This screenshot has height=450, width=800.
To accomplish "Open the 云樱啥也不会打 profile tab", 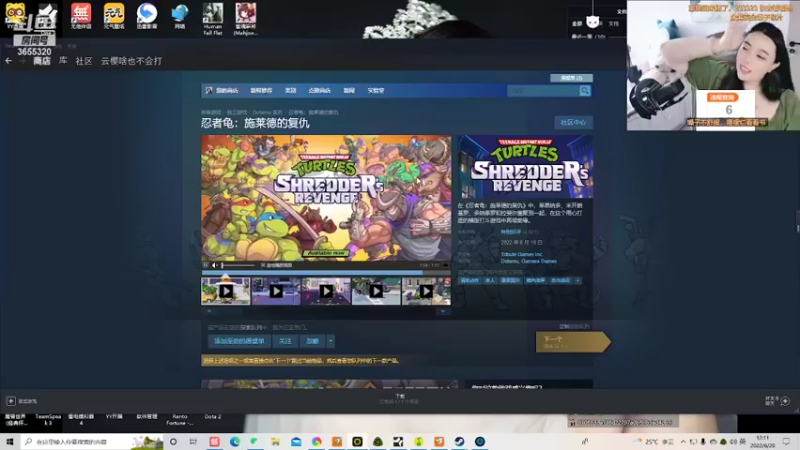I will [x=131, y=61].
